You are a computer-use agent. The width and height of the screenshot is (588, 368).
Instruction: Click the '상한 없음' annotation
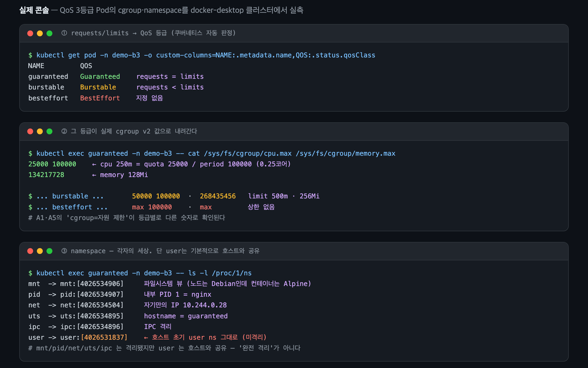tap(261, 207)
